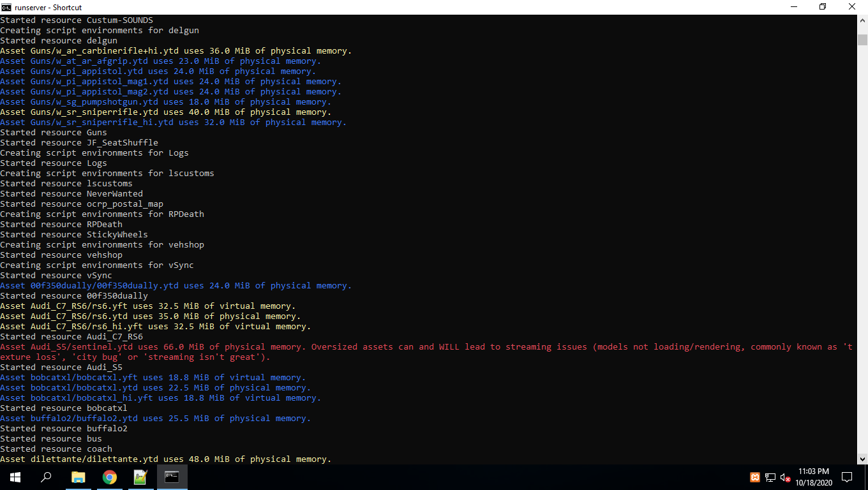This screenshot has height=490, width=868.
Task: Click the Audi_C7_RS6/rs6.ytd asset line
Action: coord(151,316)
